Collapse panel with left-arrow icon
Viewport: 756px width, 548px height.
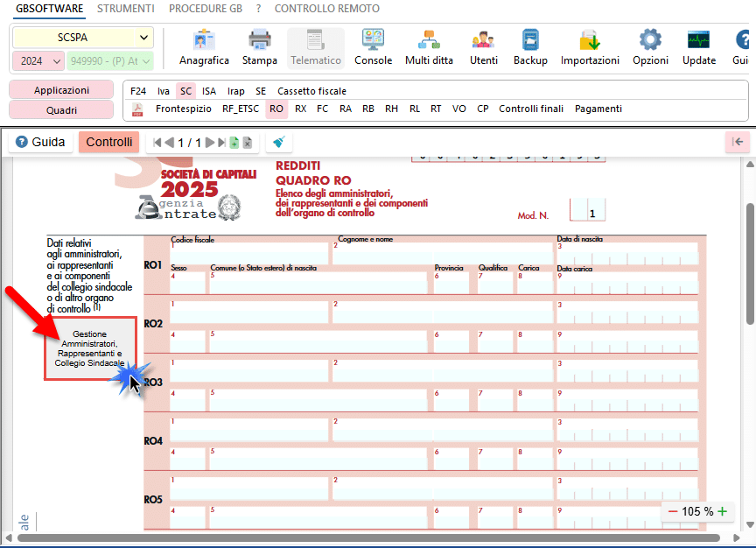point(738,142)
